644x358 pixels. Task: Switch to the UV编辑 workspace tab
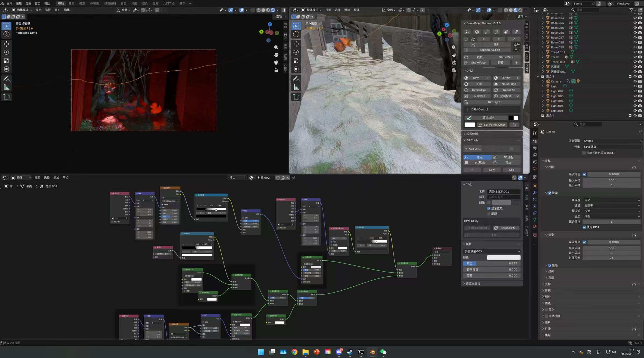pyautogui.click(x=95, y=3)
